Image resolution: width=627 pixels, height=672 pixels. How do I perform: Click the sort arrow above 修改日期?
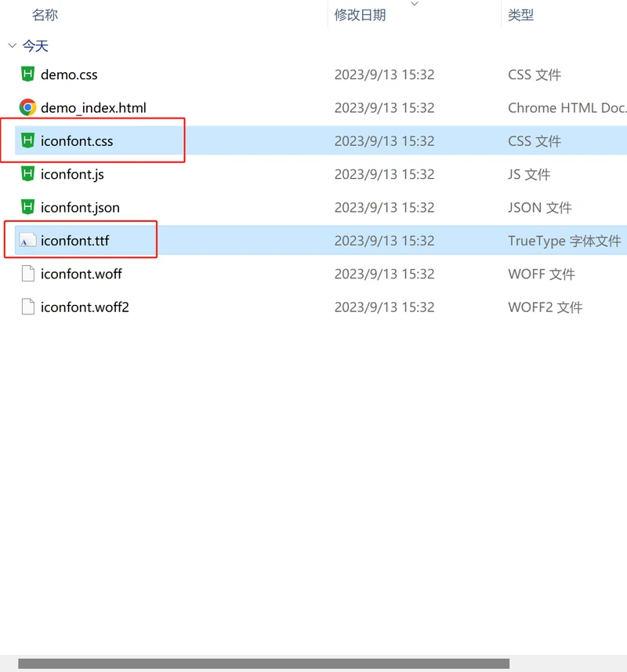(414, 4)
